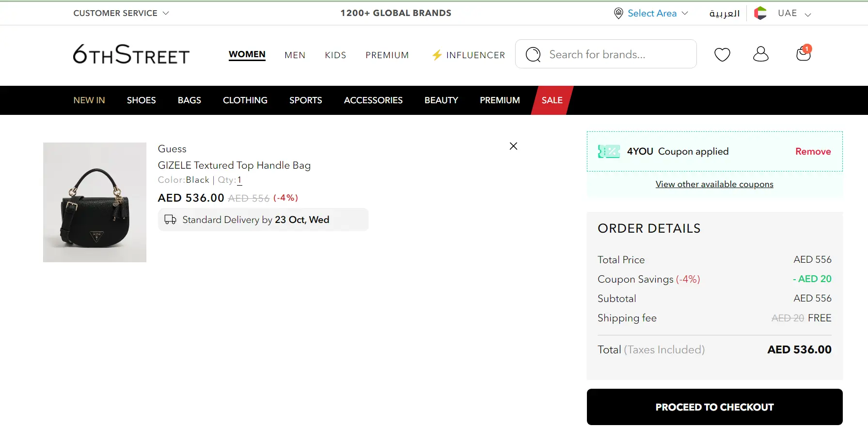Click the Guess bag thumbnail image
This screenshot has width=868, height=428.
pyautogui.click(x=95, y=202)
